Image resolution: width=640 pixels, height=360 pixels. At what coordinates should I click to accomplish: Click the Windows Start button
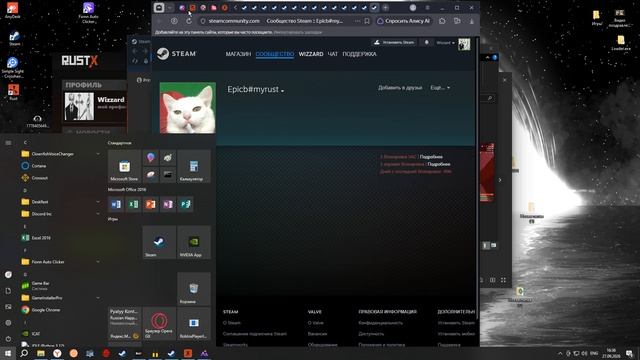click(x=8, y=353)
